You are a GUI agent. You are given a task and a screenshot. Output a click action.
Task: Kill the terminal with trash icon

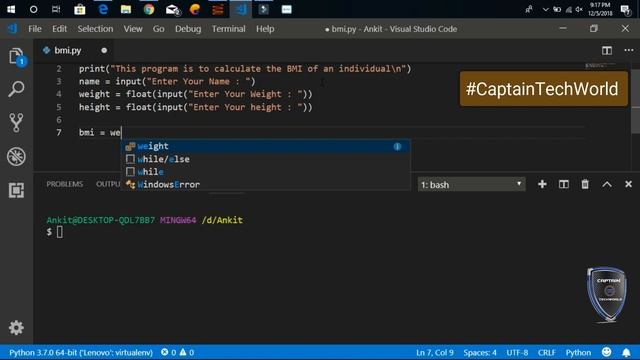point(585,184)
